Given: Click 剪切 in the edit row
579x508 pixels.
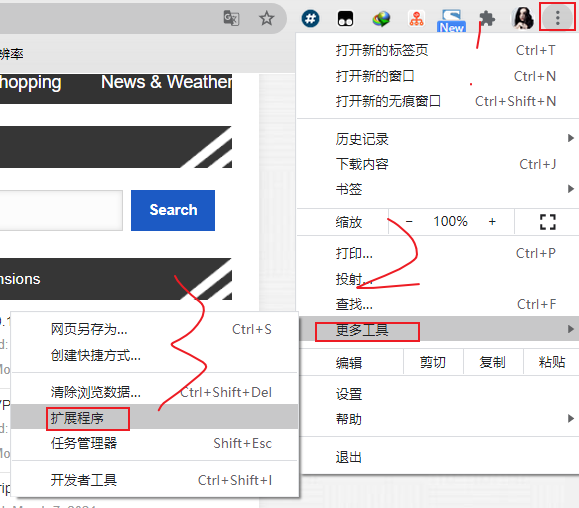Looking at the screenshot, I should pos(433,363).
